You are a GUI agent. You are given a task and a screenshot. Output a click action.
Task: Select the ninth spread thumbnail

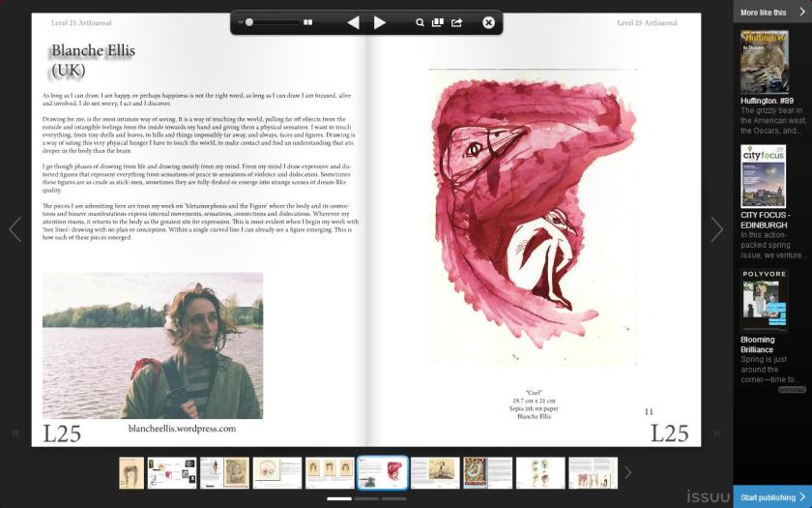point(540,473)
